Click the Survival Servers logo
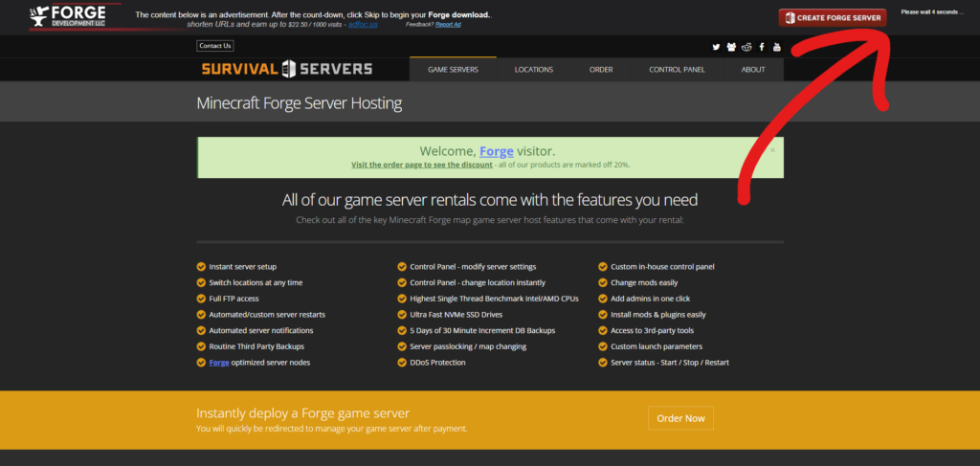Viewport: 980px width, 466px height. (287, 69)
